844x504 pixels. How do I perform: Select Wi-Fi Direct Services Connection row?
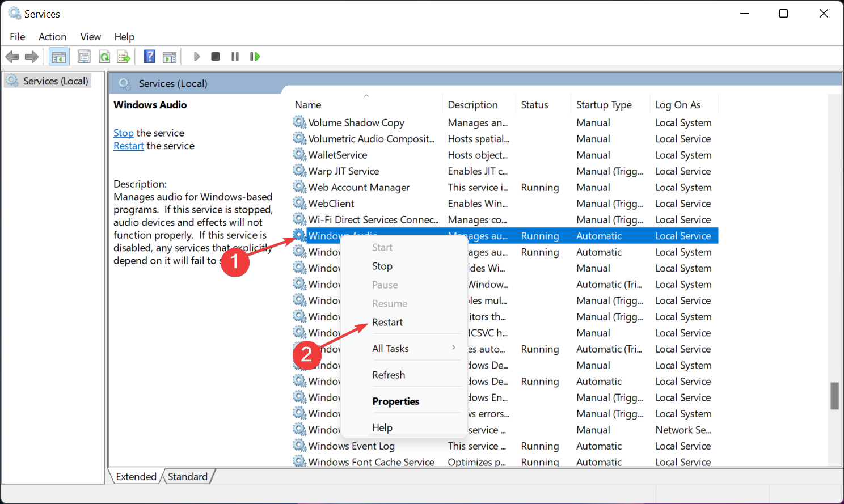(505, 219)
